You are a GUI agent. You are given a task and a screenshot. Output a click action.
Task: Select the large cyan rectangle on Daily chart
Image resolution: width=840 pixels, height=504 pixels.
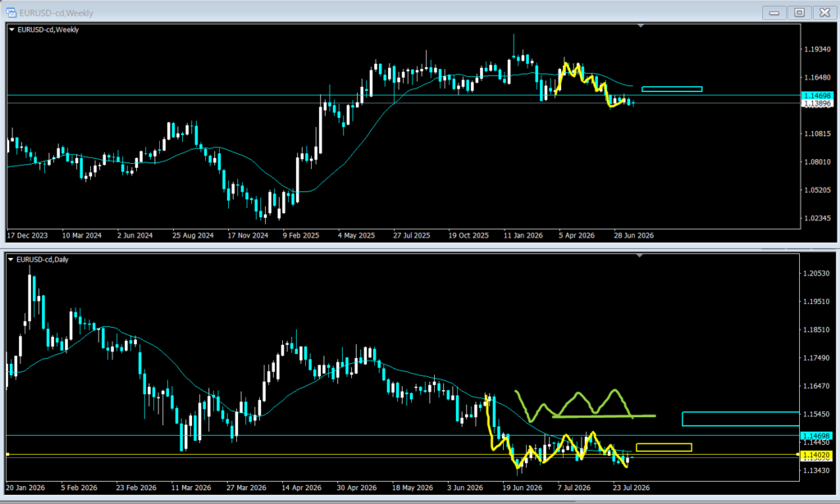click(x=741, y=419)
